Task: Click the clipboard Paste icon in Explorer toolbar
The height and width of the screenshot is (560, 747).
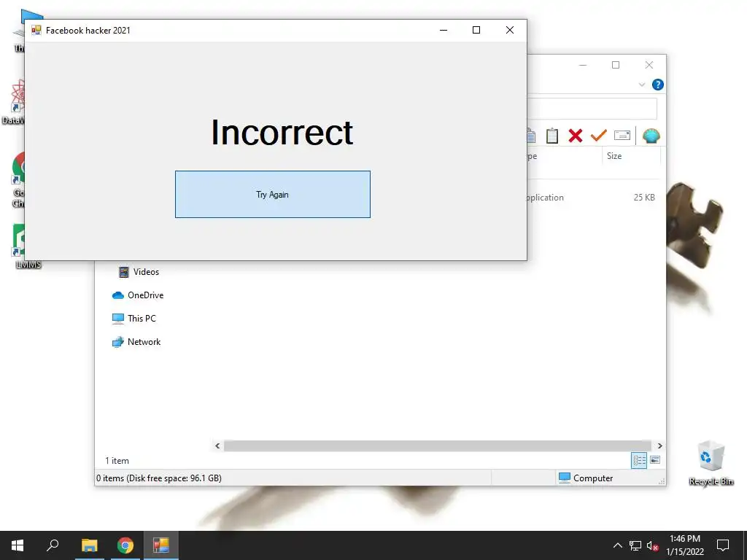Action: tap(551, 136)
